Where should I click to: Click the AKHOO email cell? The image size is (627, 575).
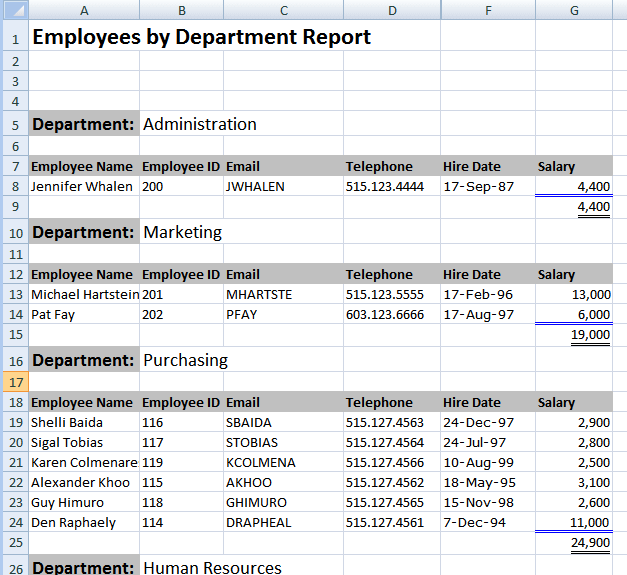250,483
